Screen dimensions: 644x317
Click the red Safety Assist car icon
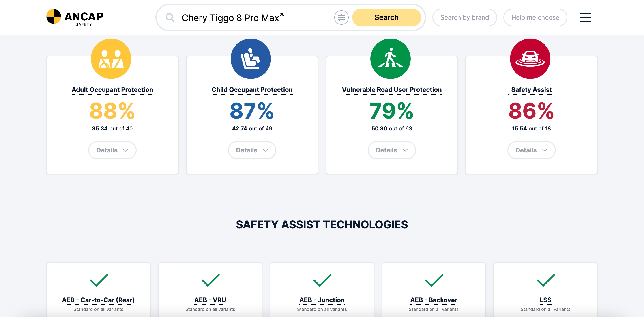coord(530,59)
